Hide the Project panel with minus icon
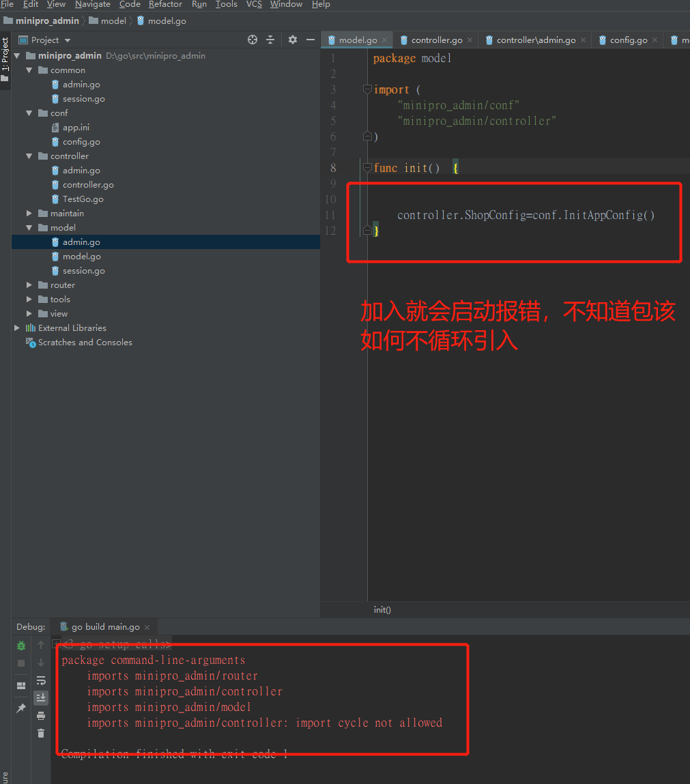690x784 pixels. (x=311, y=40)
